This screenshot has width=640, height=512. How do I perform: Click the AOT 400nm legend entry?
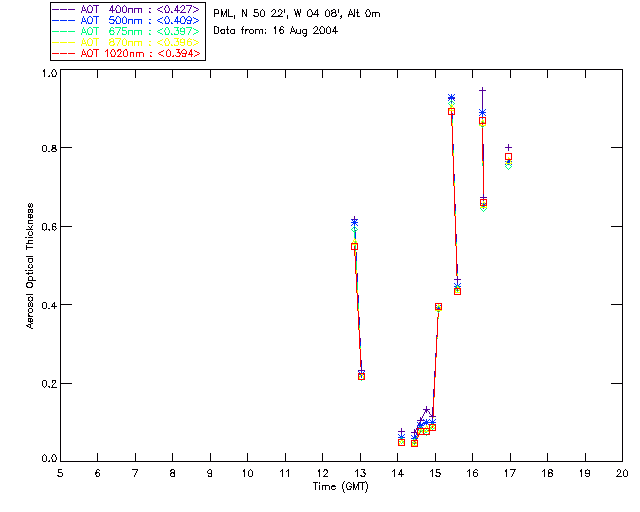tap(126, 9)
